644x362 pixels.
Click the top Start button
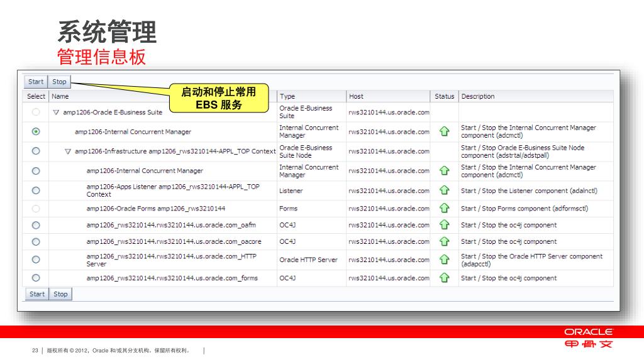click(x=36, y=82)
